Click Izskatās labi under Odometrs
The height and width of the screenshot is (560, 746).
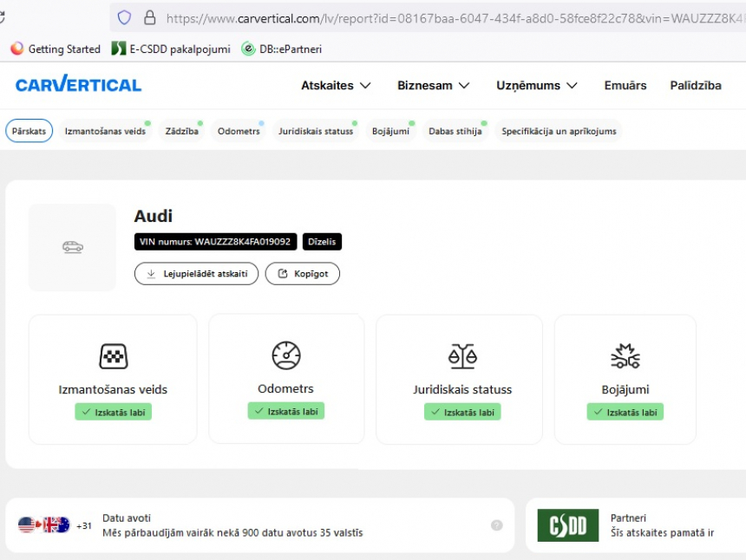click(x=286, y=411)
